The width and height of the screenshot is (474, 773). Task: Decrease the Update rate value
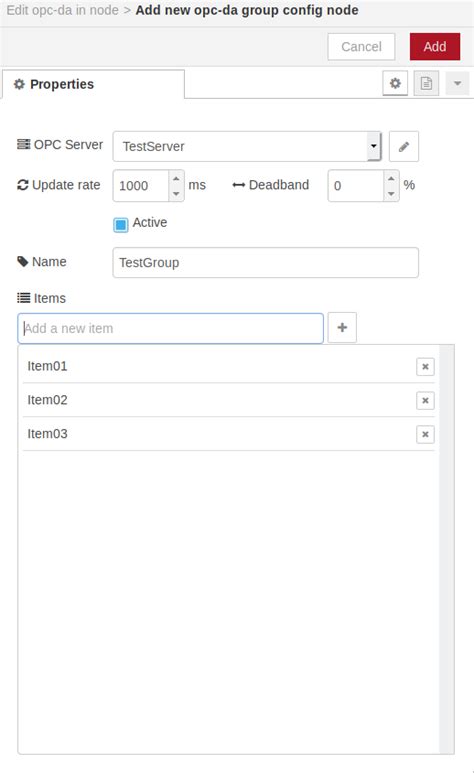176,194
